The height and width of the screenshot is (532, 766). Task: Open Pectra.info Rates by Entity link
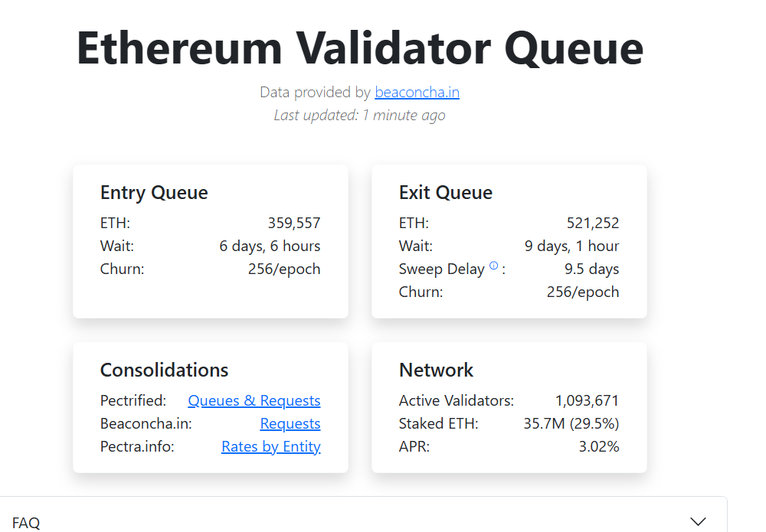tap(270, 446)
